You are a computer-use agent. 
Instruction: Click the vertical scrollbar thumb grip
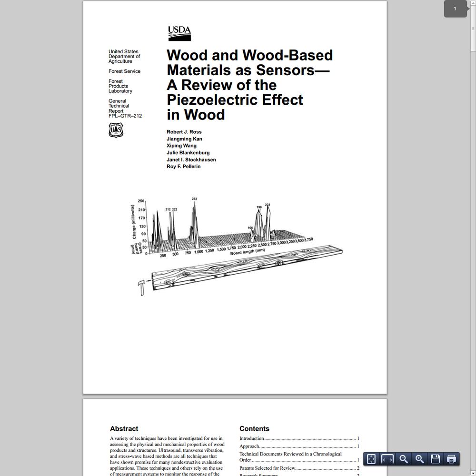(x=473, y=28)
